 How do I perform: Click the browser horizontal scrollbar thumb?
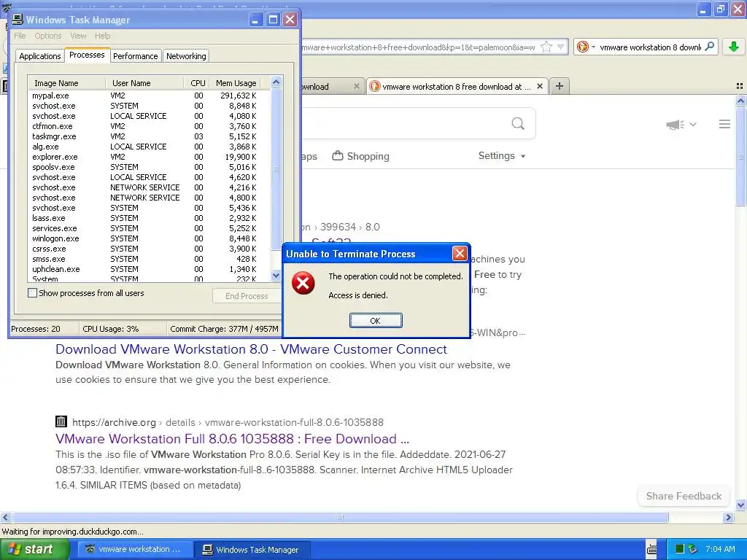tap(340, 517)
